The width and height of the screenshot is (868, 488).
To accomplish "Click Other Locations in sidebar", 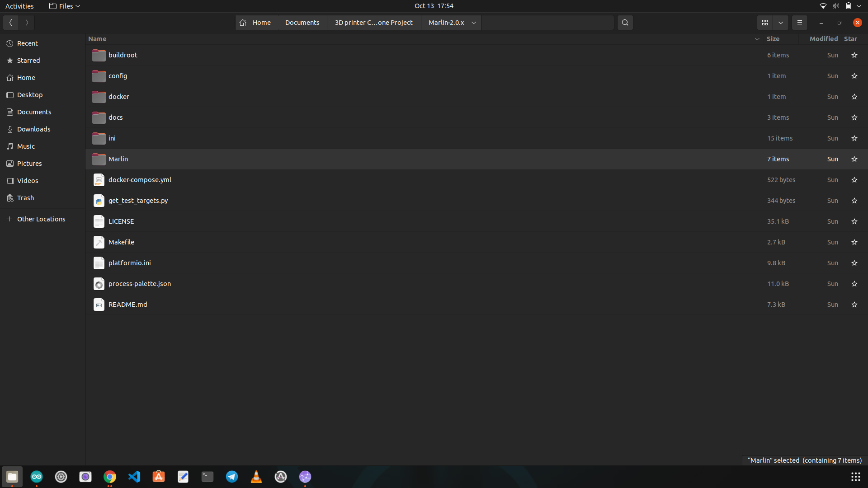I will pos(41,219).
